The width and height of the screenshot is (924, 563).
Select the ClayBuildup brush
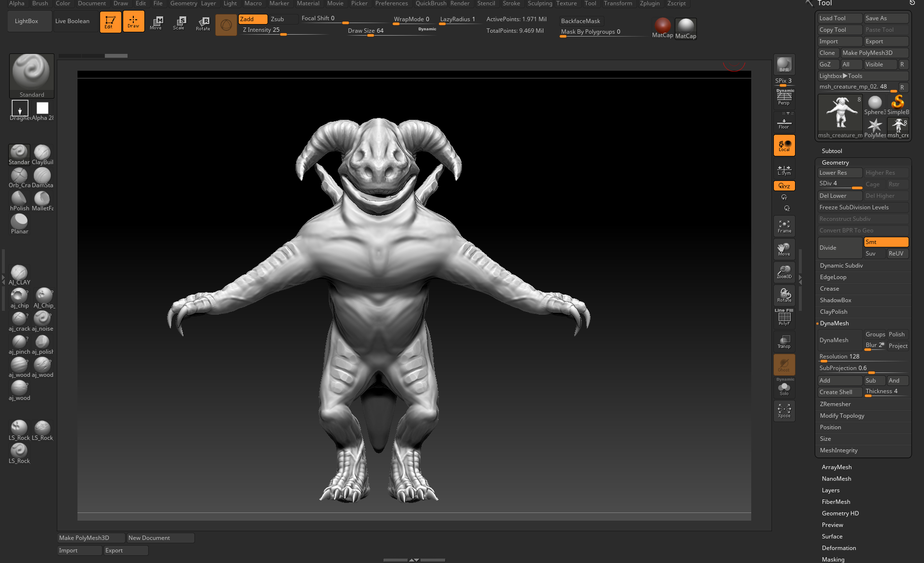42,153
